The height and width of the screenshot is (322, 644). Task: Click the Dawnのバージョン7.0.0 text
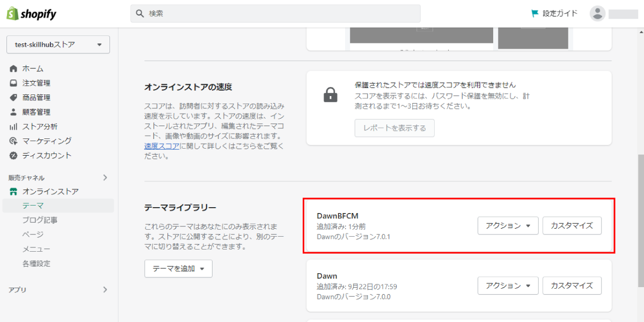[x=353, y=296]
